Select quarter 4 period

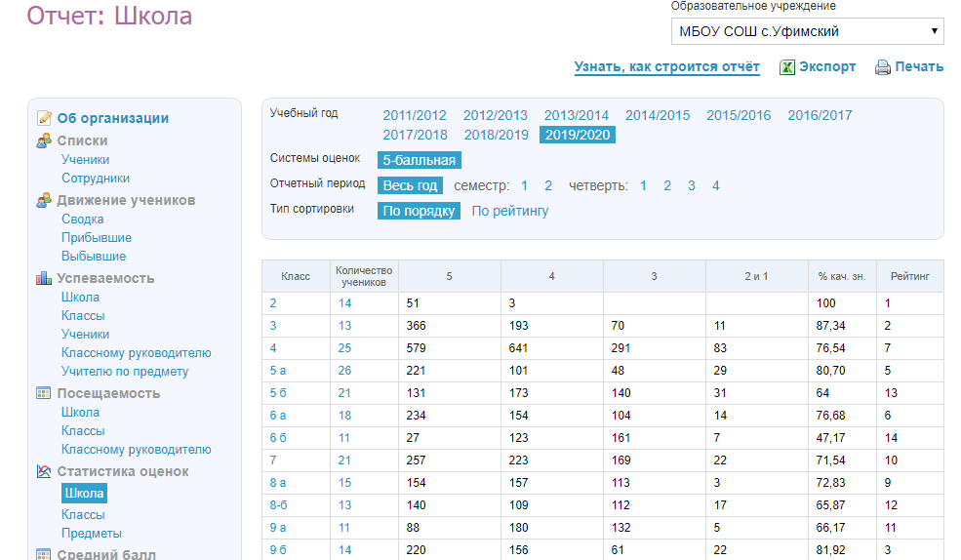715,185
